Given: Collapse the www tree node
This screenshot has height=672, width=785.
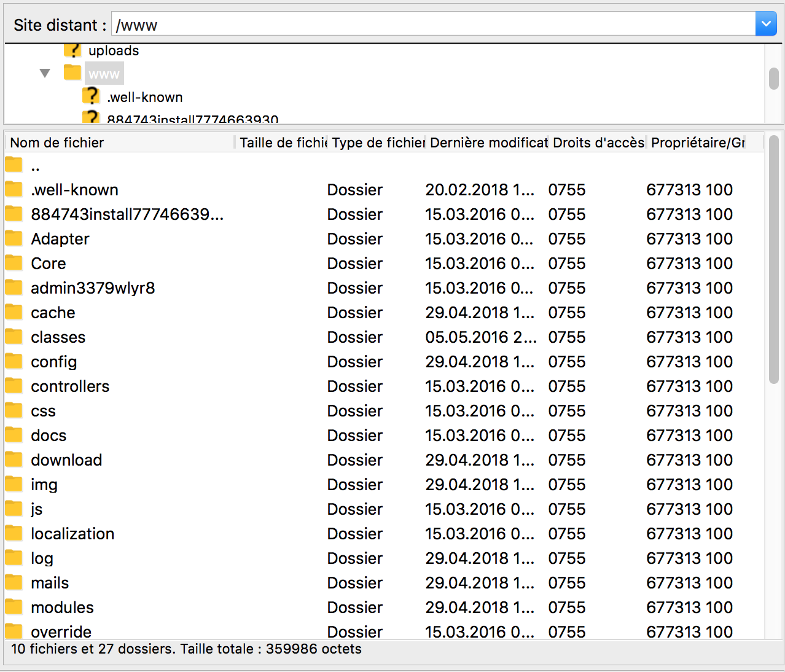Looking at the screenshot, I should 45,73.
